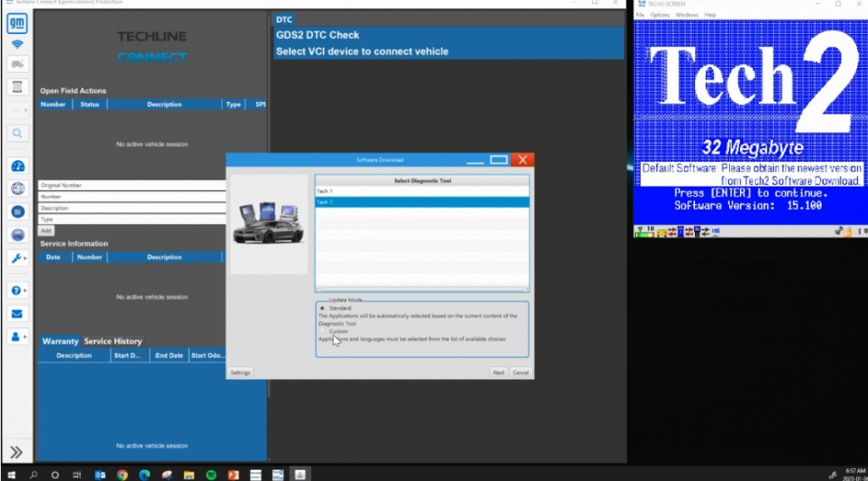Click the device icon below truck icon
The image size is (868, 481).
coord(17,87)
